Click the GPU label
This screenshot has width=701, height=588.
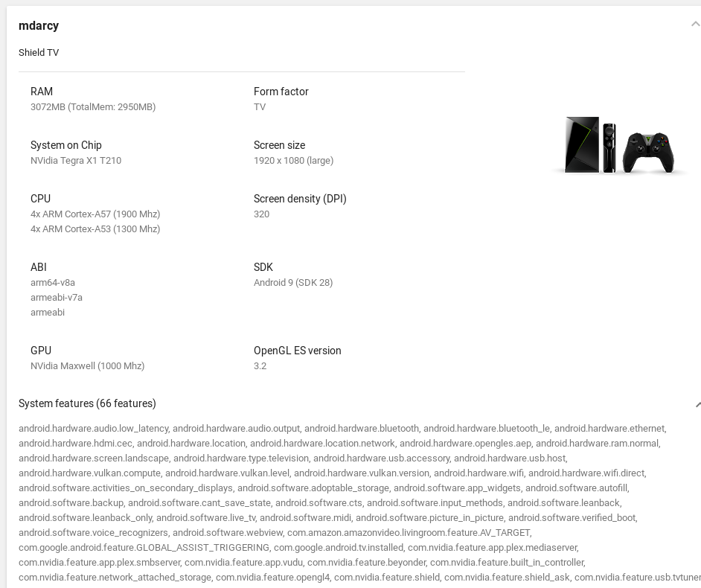(41, 351)
